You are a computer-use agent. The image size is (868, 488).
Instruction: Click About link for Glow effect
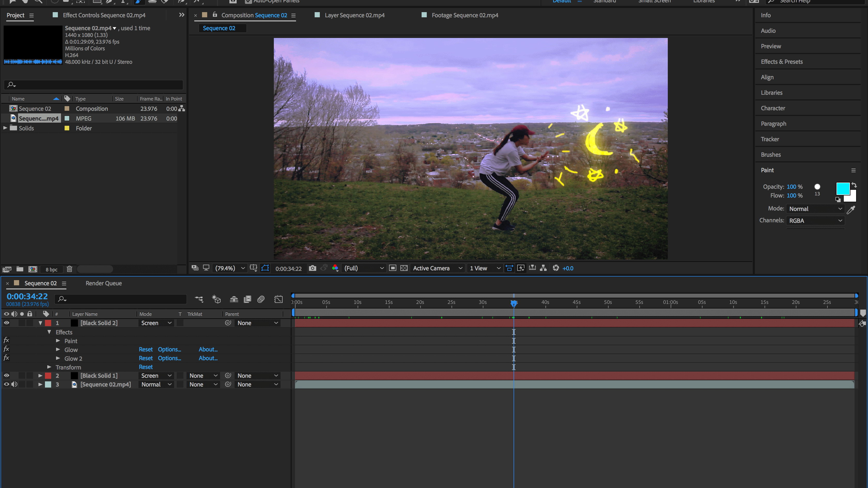[208, 349]
